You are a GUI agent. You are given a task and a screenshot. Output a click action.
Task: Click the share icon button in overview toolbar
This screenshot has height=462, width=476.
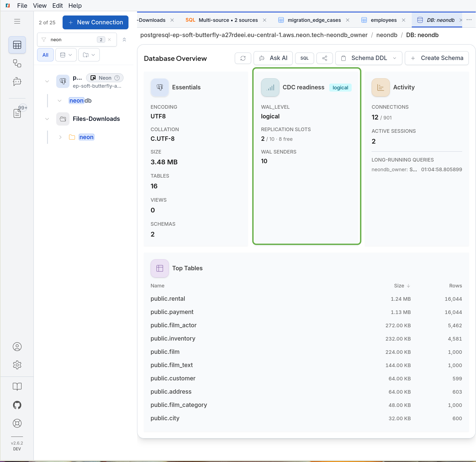pyautogui.click(x=325, y=58)
